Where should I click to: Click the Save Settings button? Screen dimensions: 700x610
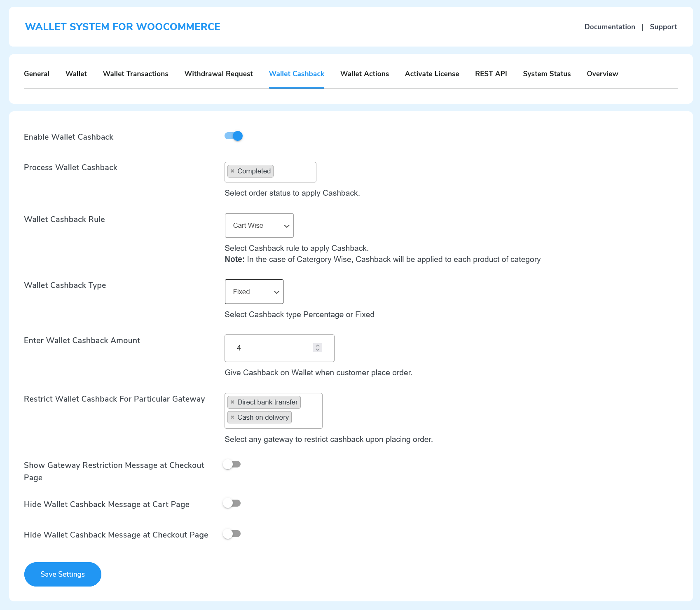(x=63, y=574)
